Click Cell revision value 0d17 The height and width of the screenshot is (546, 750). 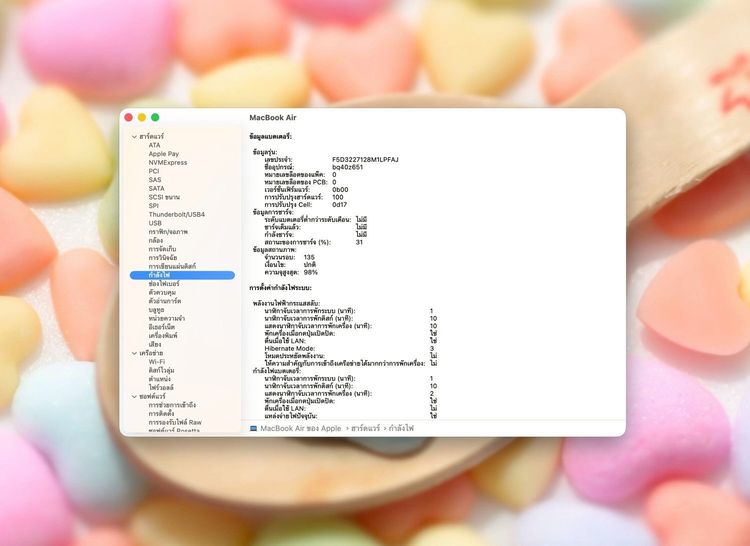tap(340, 205)
